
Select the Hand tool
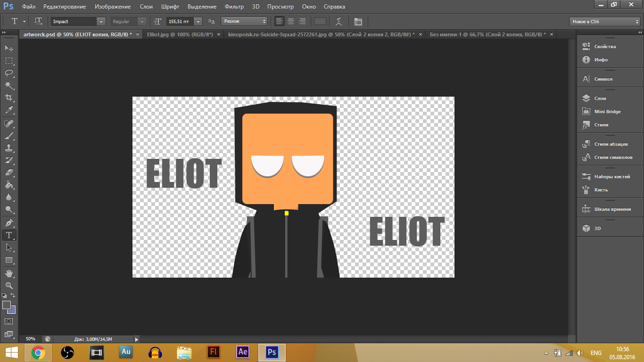[9, 273]
